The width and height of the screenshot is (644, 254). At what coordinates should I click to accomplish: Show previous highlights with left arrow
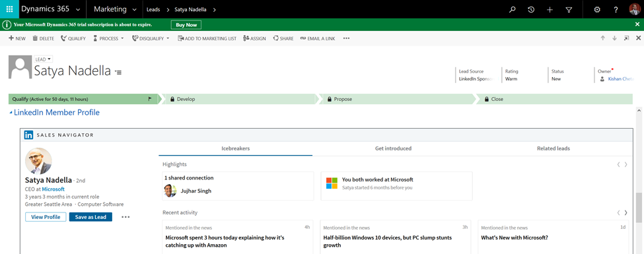(x=618, y=164)
